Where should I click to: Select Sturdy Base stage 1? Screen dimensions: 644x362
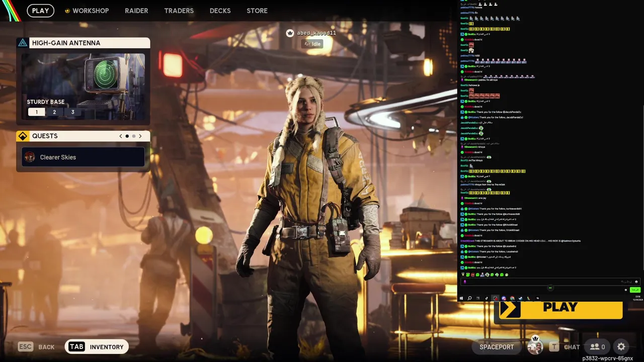click(x=36, y=112)
